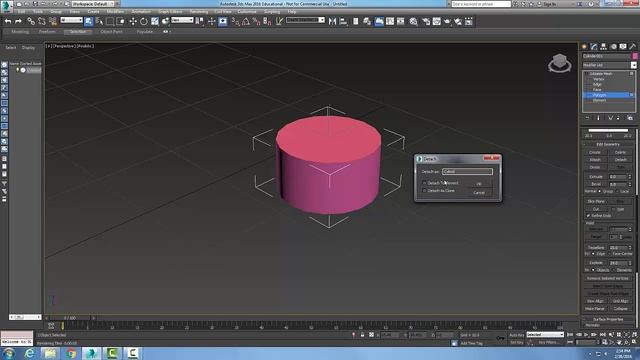Viewport: 640px width, 360px height.
Task: Activate the Bind to Space Warp tool
Action: (53, 21)
